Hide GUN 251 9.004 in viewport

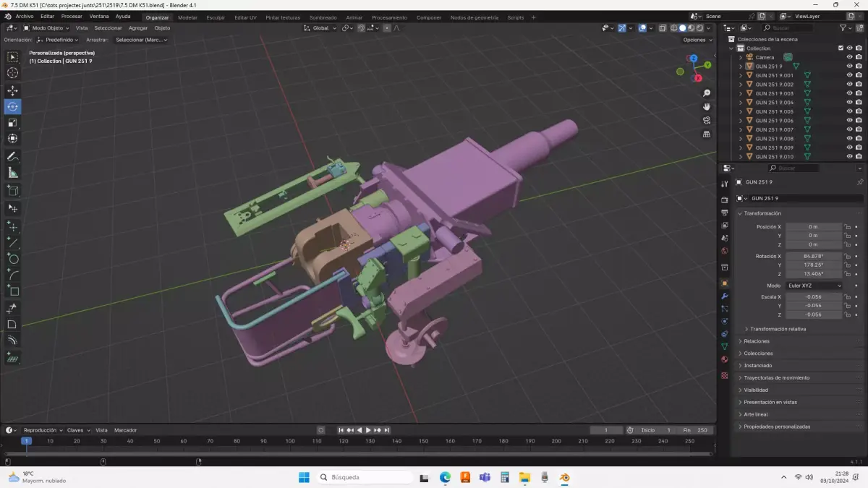point(849,103)
